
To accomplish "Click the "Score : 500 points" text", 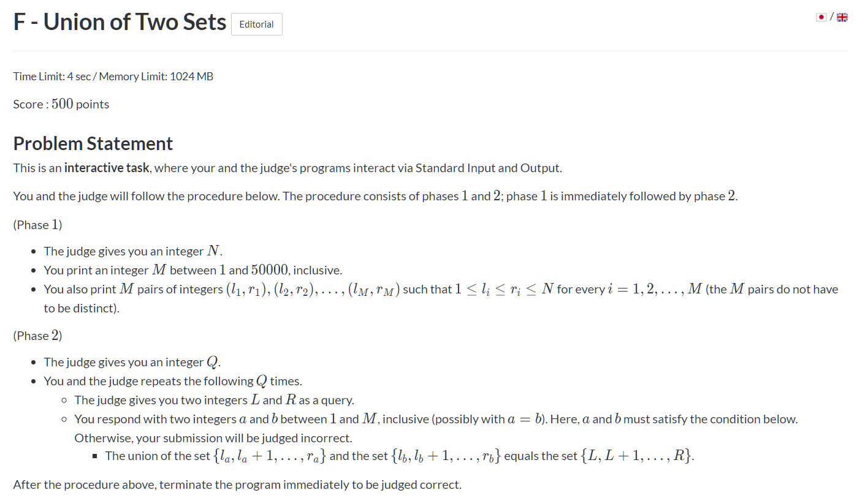I will point(61,104).
